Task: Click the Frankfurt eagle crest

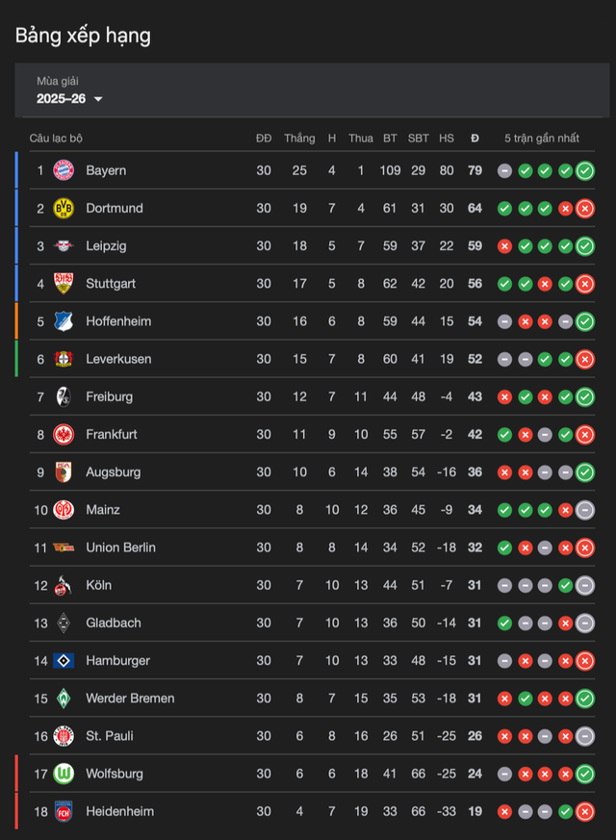Action: click(x=64, y=434)
